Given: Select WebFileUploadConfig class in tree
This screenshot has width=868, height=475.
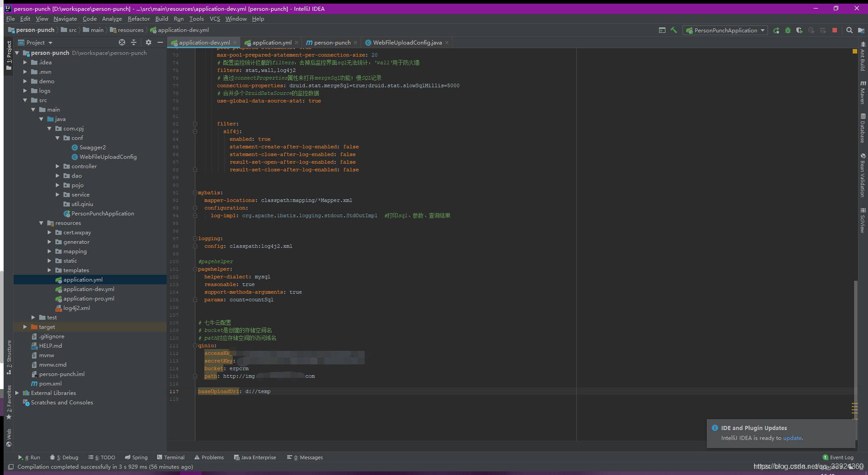Looking at the screenshot, I should (108, 157).
